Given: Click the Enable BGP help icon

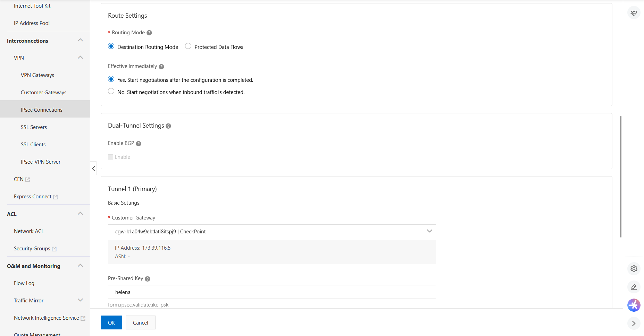Looking at the screenshot, I should point(139,144).
